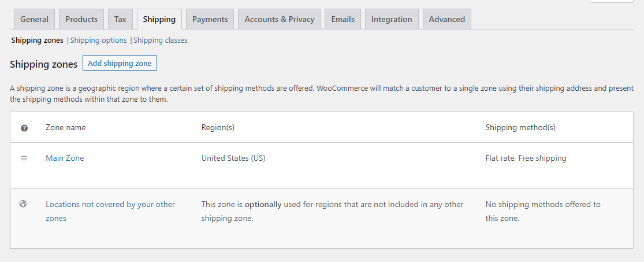Open the Integration tab
The image size is (644, 262).
[392, 19]
